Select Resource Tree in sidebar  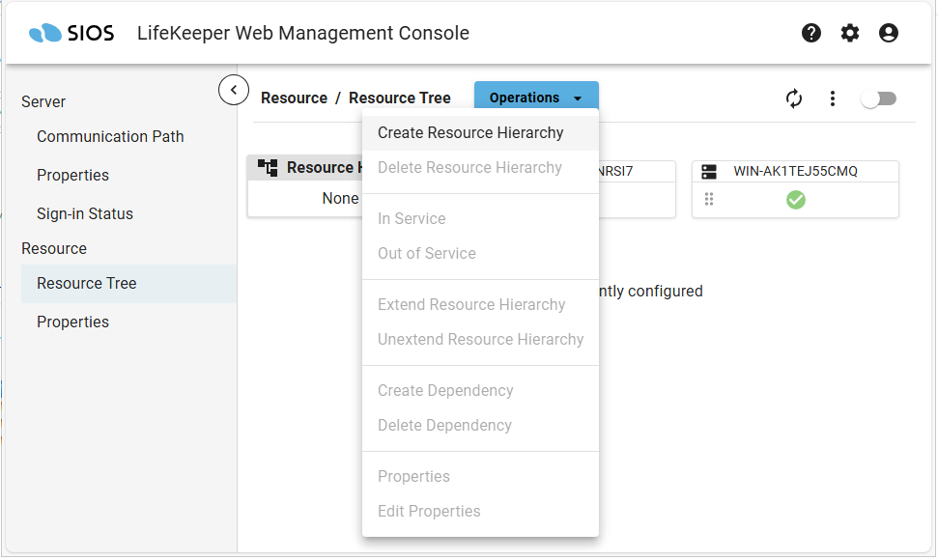(87, 284)
